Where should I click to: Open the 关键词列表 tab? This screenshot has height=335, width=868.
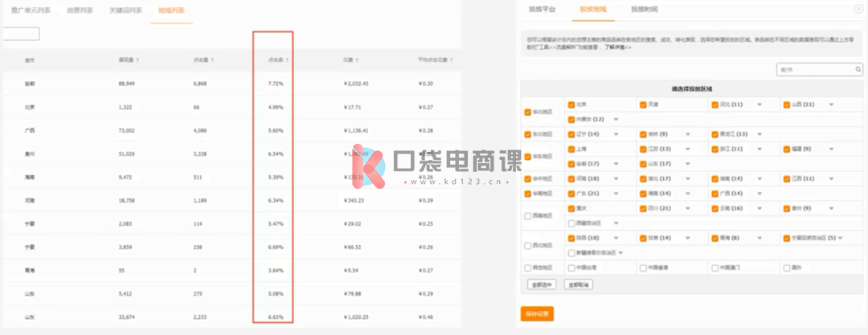(126, 10)
